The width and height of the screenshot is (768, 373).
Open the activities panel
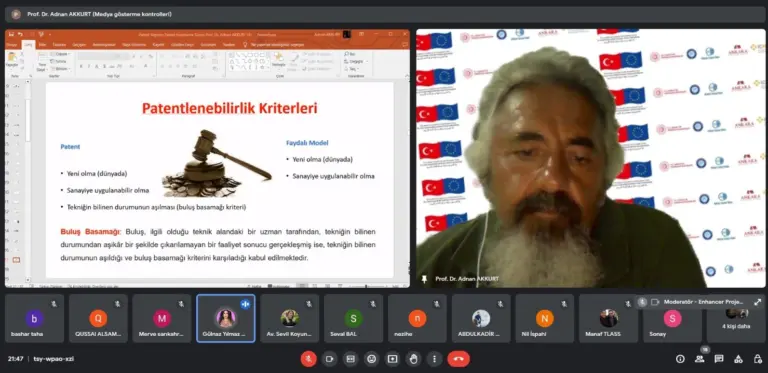[738, 359]
